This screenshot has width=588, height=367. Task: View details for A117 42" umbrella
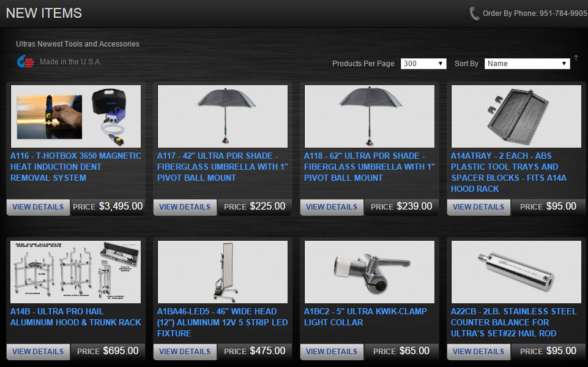[185, 207]
